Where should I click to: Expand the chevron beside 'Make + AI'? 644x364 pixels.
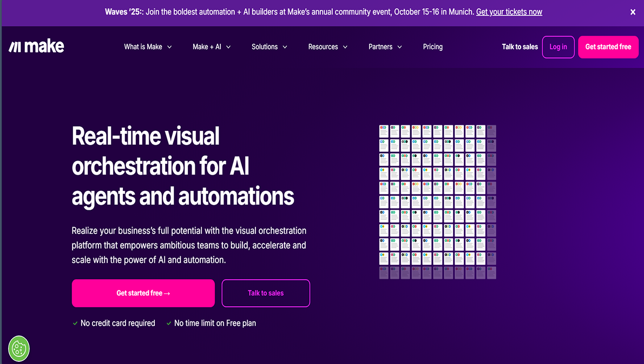tap(228, 47)
